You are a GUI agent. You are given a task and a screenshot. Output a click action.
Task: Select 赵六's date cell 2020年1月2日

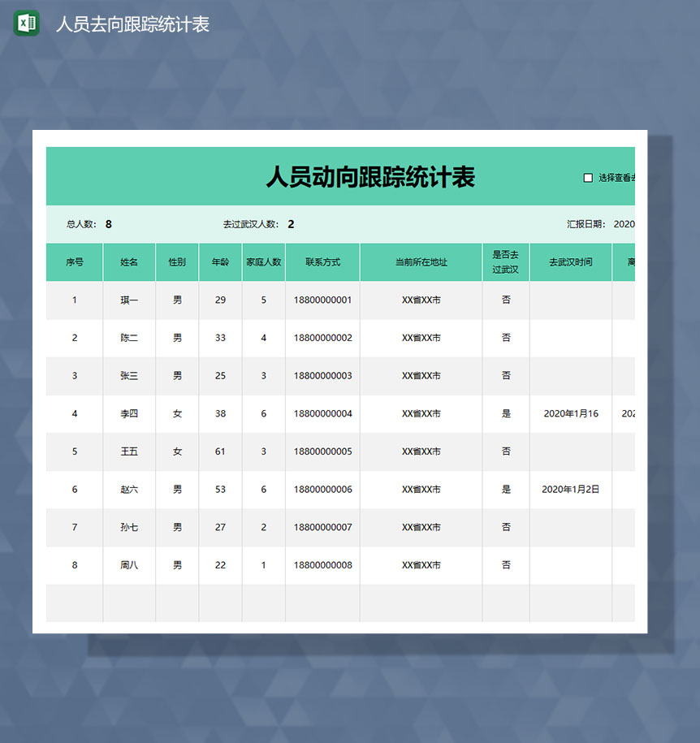coord(569,490)
